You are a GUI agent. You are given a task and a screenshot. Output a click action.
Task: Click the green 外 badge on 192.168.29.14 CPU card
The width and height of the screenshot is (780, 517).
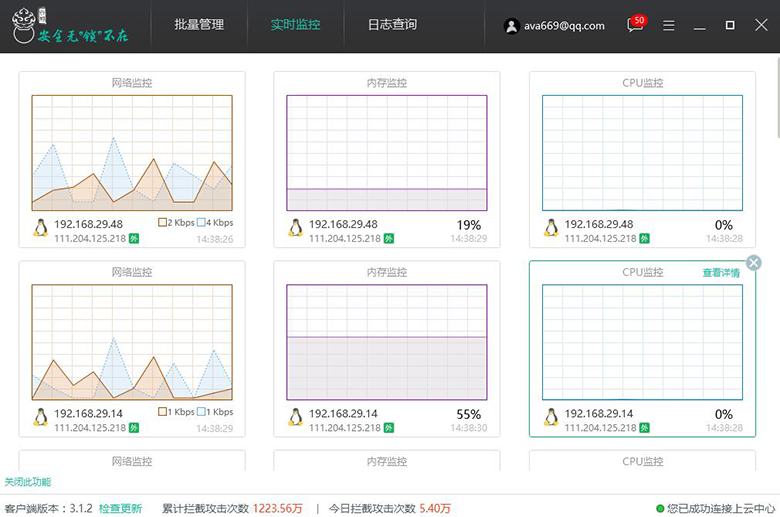(644, 428)
